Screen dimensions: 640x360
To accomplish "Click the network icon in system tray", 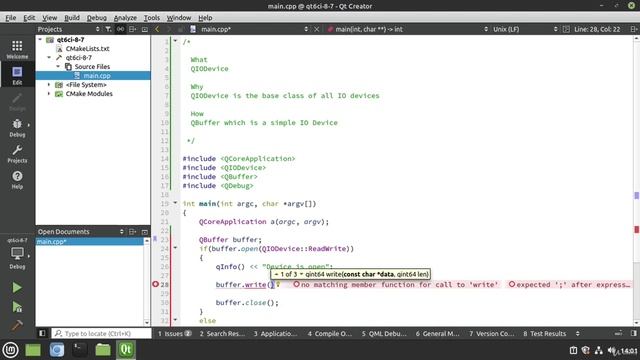I will pyautogui.click(x=598, y=350).
